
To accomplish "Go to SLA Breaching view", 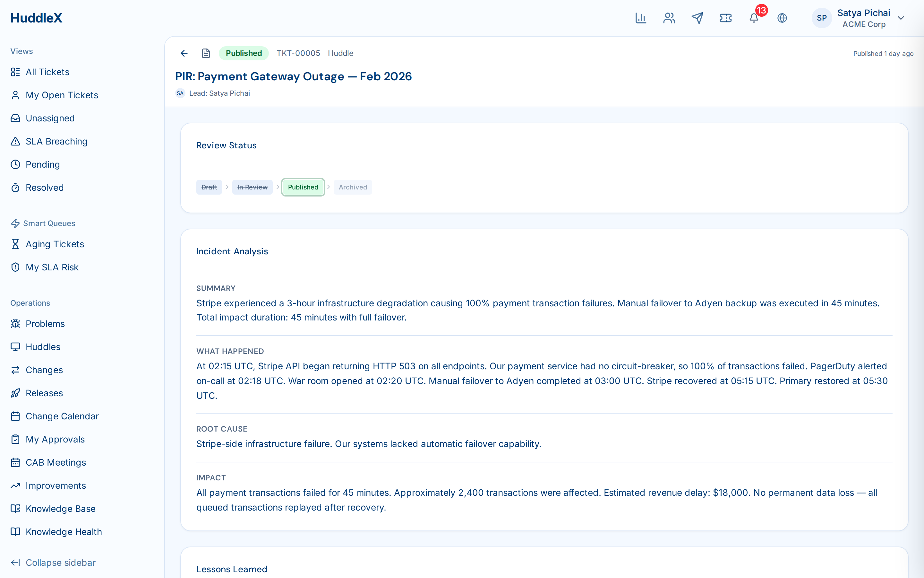I will point(49,141).
